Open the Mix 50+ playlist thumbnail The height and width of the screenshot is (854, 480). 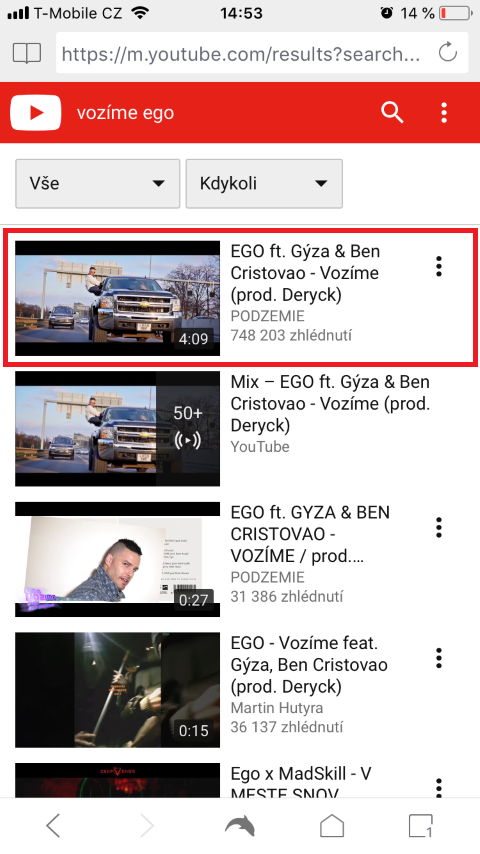click(x=118, y=429)
